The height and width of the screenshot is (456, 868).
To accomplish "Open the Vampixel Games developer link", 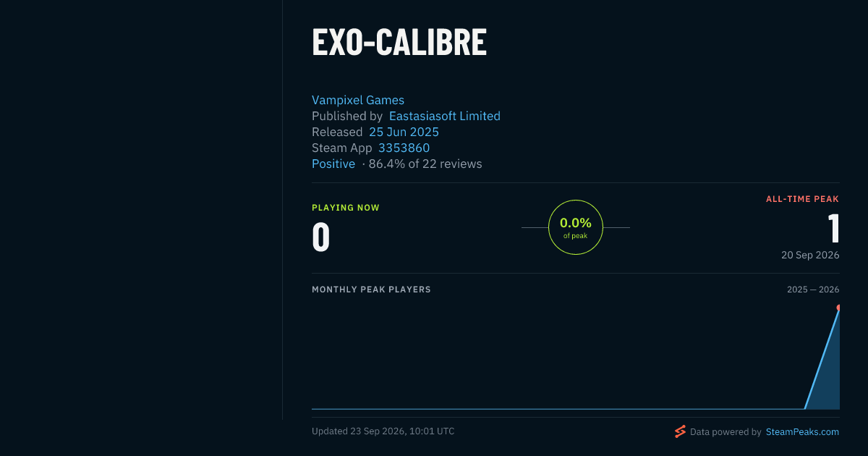I will coord(358,100).
